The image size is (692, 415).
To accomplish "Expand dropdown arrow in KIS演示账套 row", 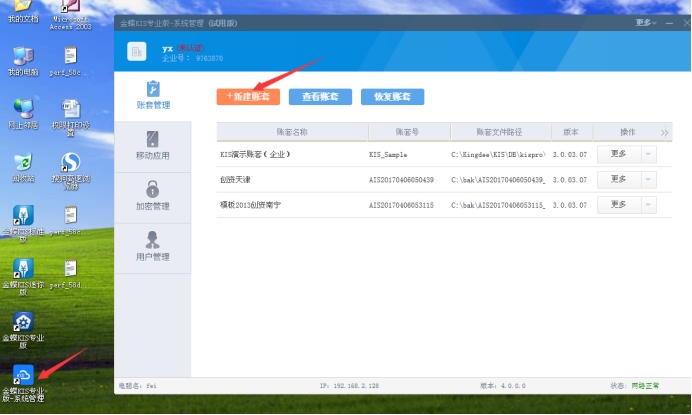I will point(648,154).
